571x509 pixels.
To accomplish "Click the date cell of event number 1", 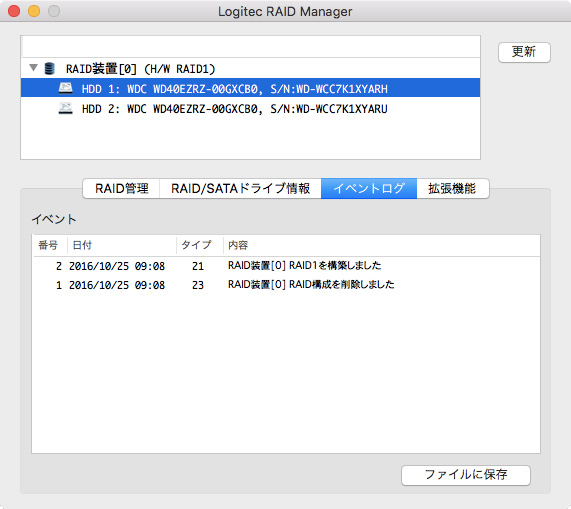I will [x=117, y=285].
